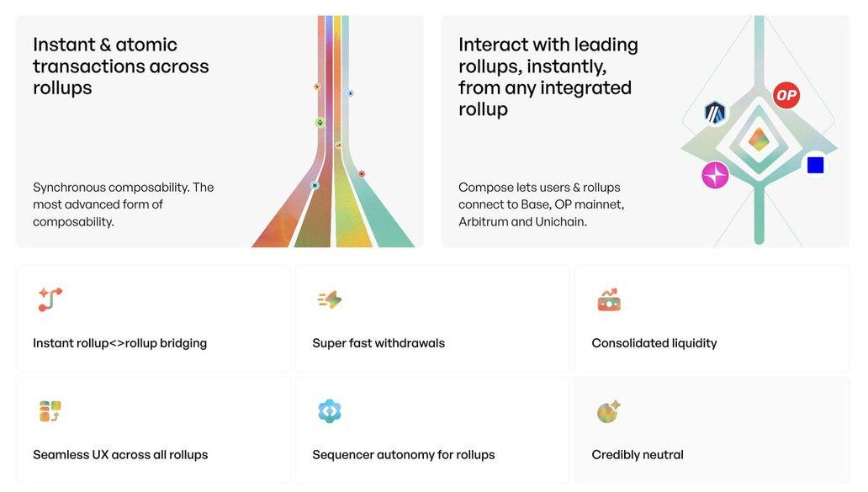Click the Arbitrum logo badge

[715, 112]
